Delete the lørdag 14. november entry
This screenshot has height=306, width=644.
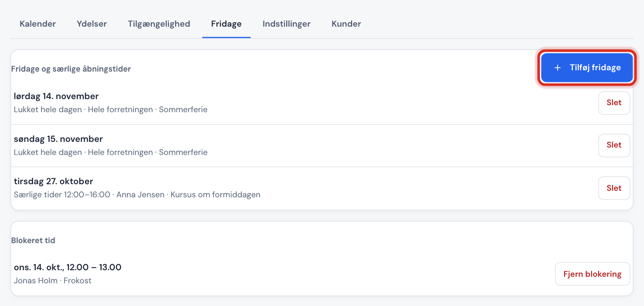[x=614, y=103]
